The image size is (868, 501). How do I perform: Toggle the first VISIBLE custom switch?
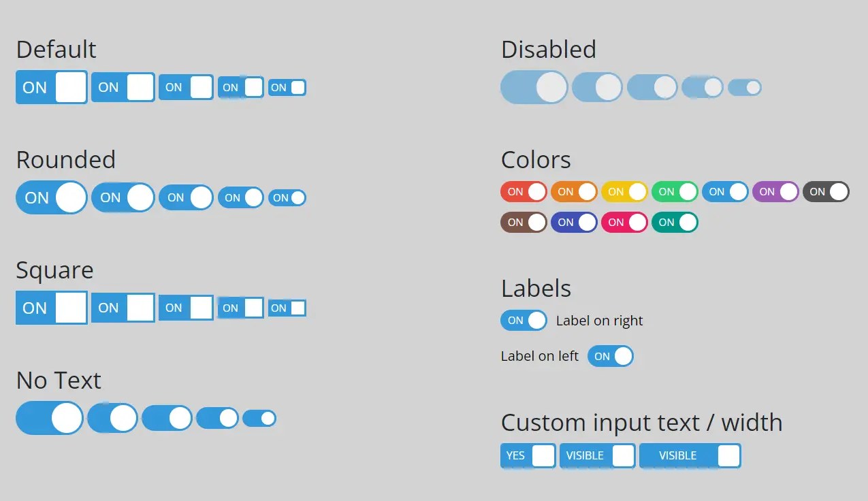pos(597,455)
